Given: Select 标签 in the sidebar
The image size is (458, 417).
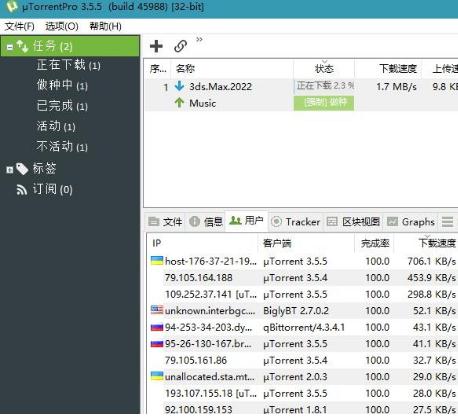Looking at the screenshot, I should (x=44, y=169).
